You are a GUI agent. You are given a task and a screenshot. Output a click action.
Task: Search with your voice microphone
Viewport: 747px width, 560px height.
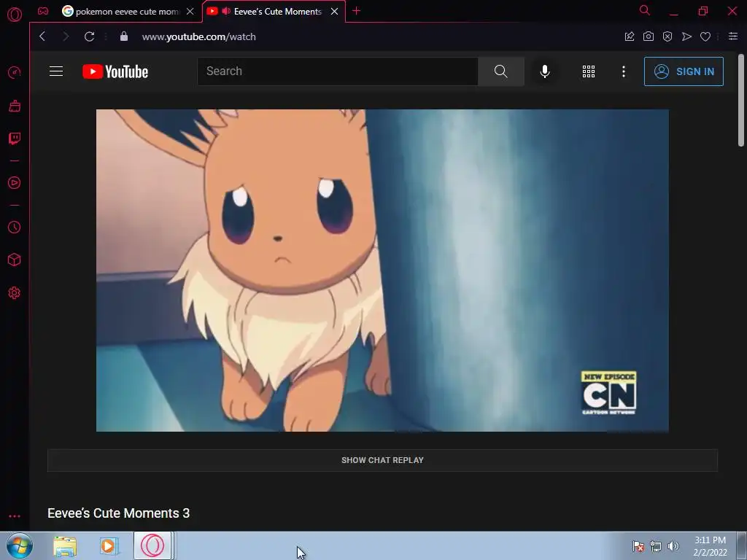[x=545, y=71]
